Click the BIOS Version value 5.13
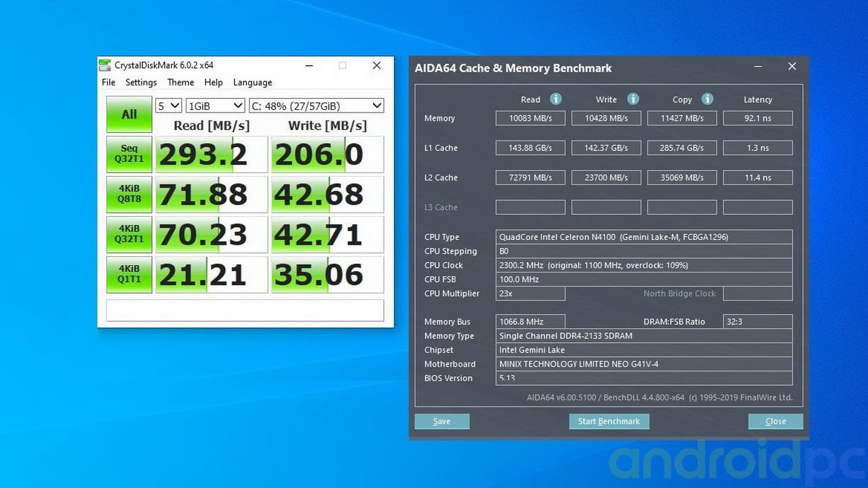 click(644, 378)
